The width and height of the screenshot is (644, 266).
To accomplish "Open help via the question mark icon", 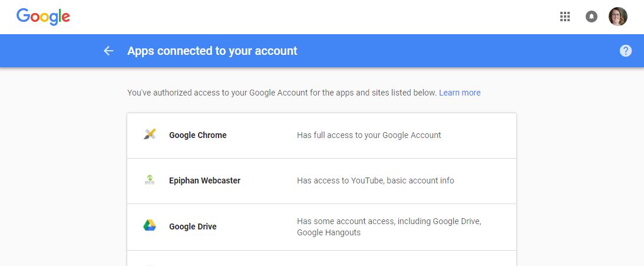I will [x=625, y=51].
